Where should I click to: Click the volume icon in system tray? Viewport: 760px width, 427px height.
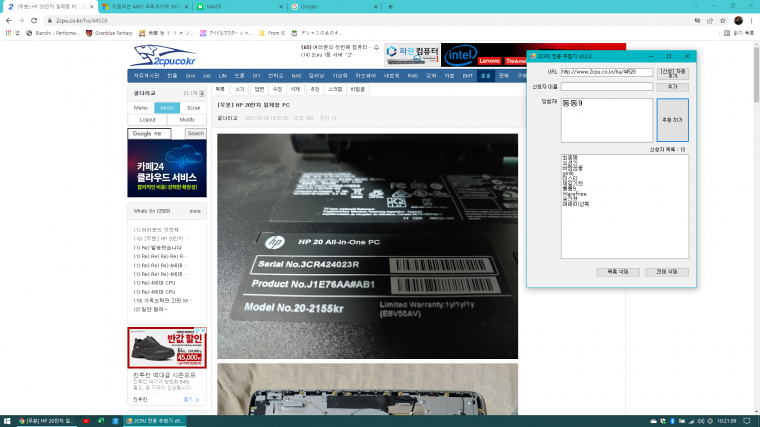[x=701, y=421]
